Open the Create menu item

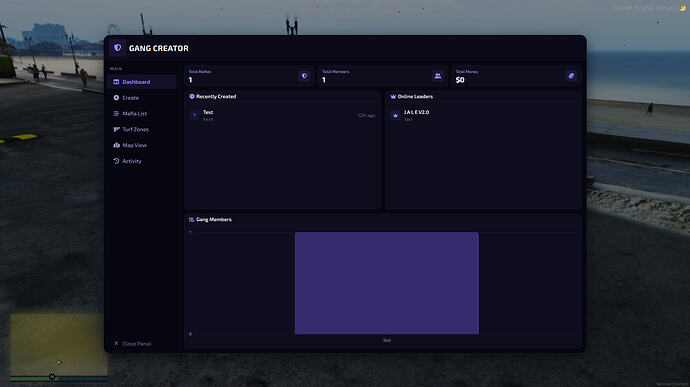tap(141, 98)
